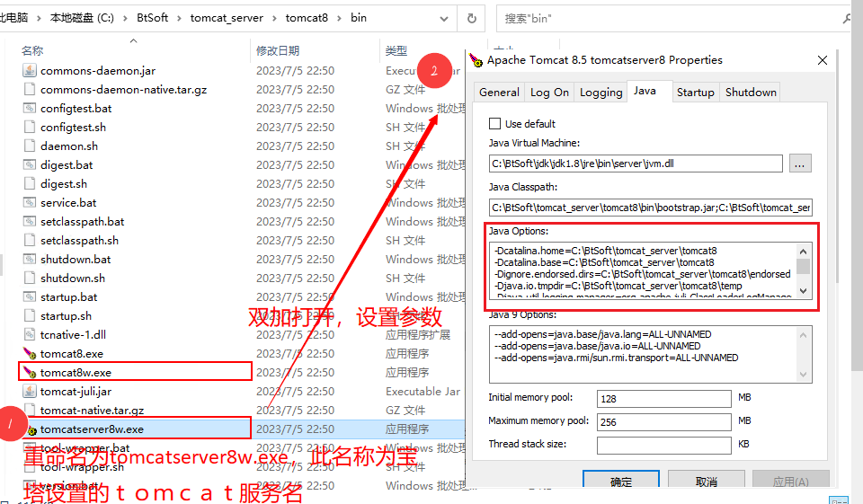The height and width of the screenshot is (504, 863).
Task: Expand the path chevron after tomcat8
Action: click(x=340, y=18)
